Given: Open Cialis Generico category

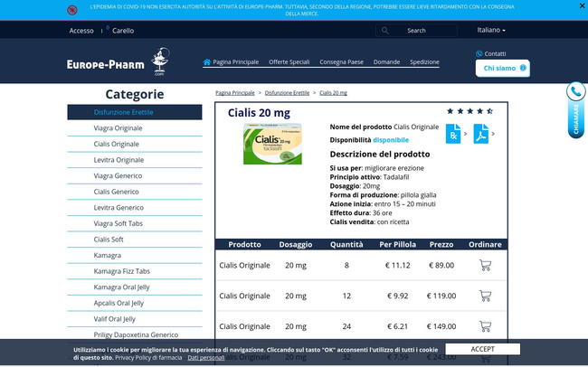Looking at the screenshot, I should coord(117,192).
